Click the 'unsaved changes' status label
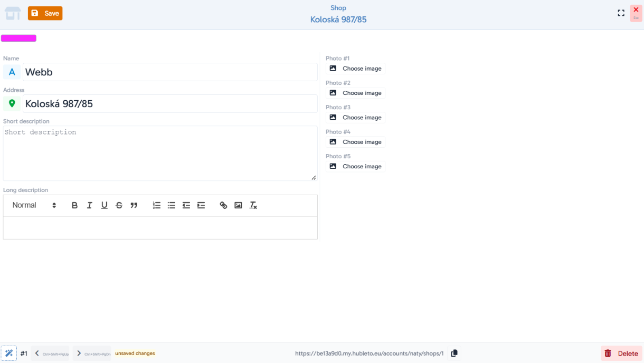 [x=135, y=354]
